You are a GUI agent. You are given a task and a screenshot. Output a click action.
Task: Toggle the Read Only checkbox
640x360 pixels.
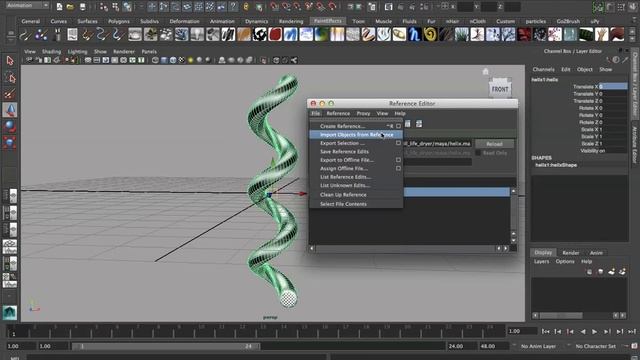tap(478, 153)
